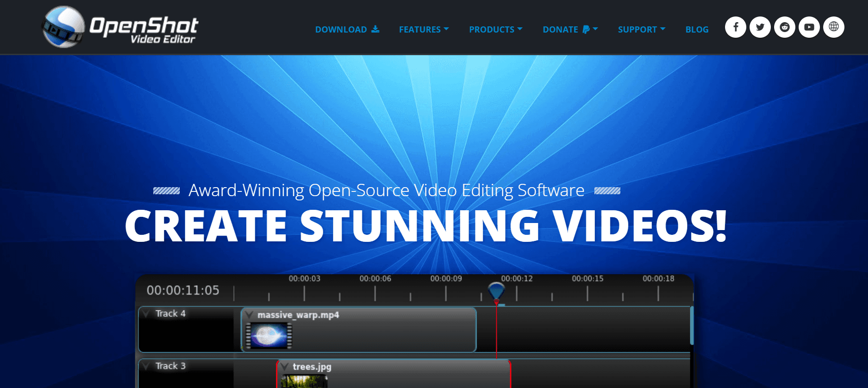Viewport: 868px width, 388px height.
Task: Click the Track 4 header arrow
Action: [147, 314]
